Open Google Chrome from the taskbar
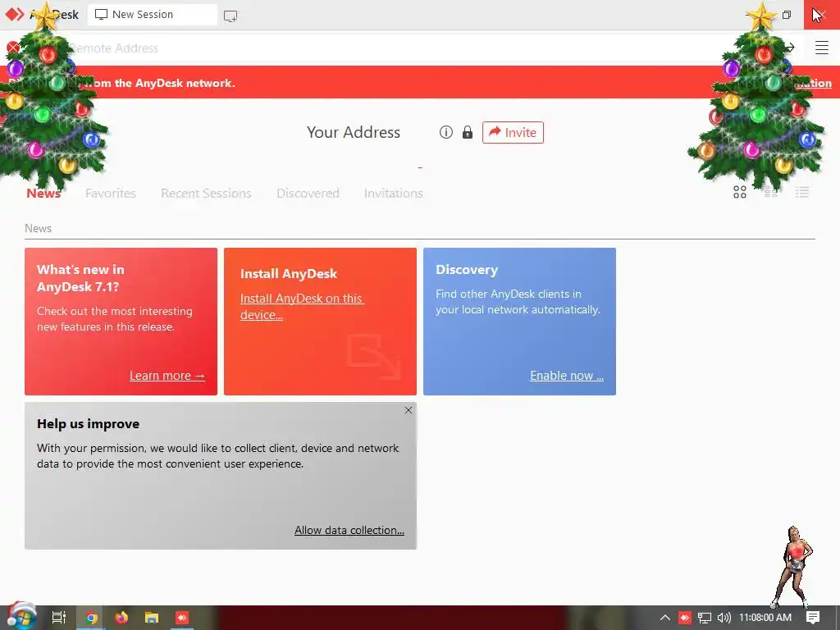 [91, 618]
